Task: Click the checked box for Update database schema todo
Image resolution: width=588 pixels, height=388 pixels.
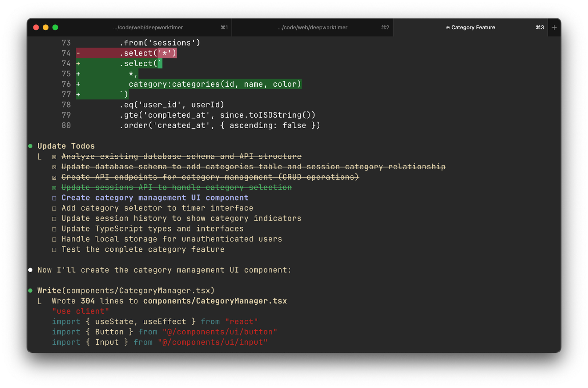Action: click(54, 167)
